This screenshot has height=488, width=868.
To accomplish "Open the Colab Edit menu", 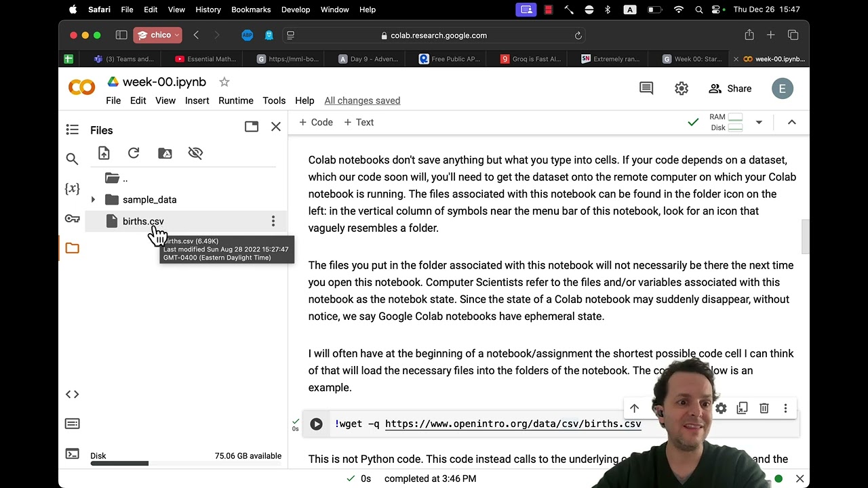I will click(x=138, y=100).
